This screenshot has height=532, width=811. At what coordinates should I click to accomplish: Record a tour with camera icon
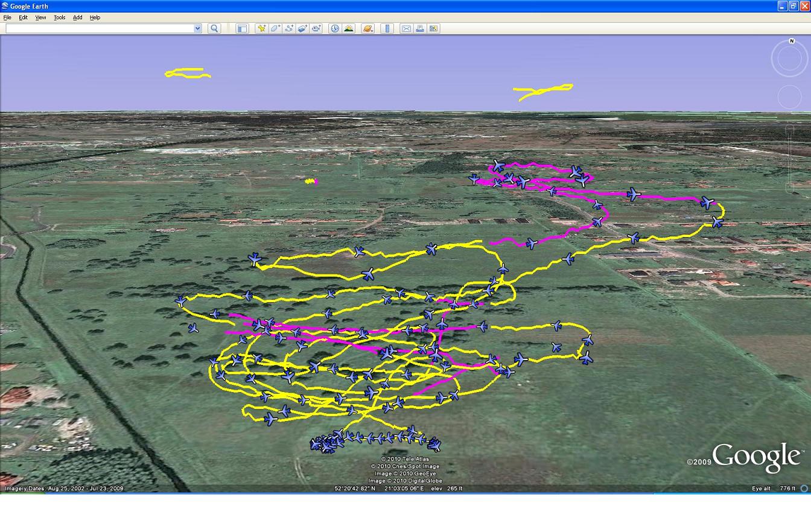[x=316, y=28]
